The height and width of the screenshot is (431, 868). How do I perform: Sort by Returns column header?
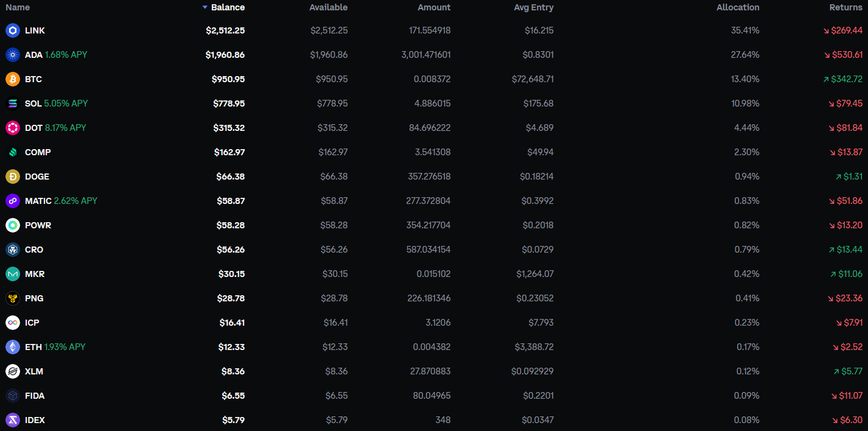[x=846, y=7]
